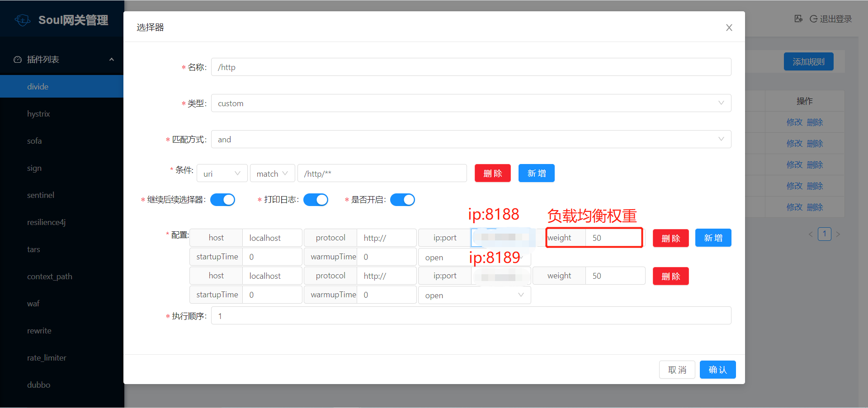The image size is (868, 408).
Task: Click the first row protocol http:// field
Action: (x=387, y=238)
